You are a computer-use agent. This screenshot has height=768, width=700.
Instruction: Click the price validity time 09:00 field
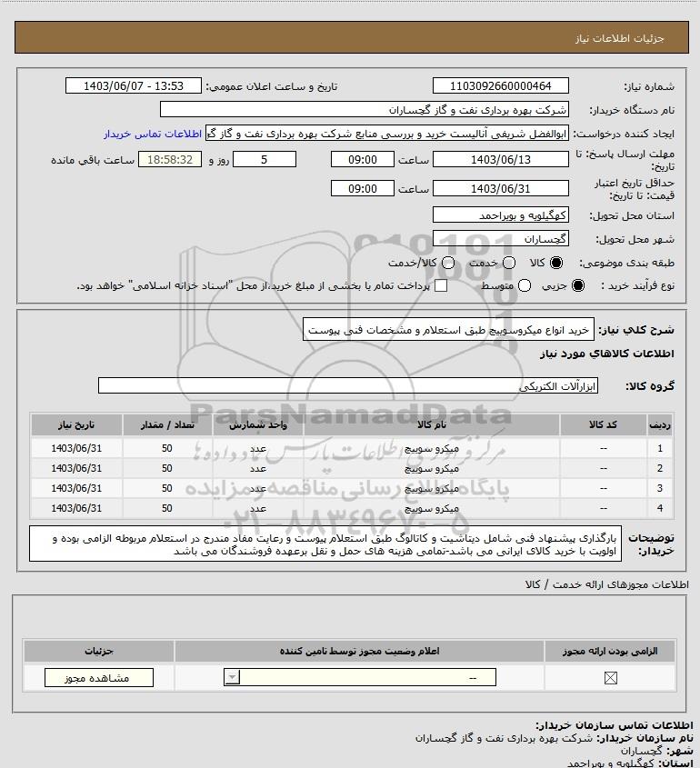point(363,188)
